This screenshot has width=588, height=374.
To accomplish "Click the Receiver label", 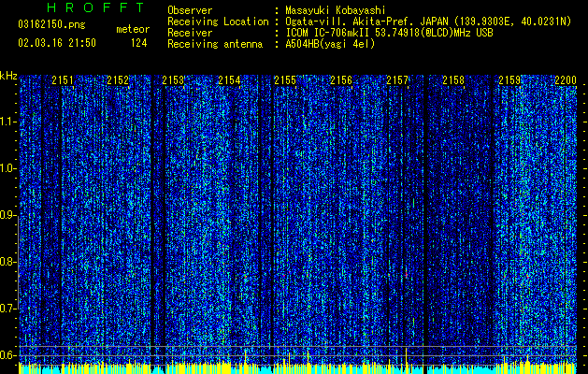I will (190, 33).
